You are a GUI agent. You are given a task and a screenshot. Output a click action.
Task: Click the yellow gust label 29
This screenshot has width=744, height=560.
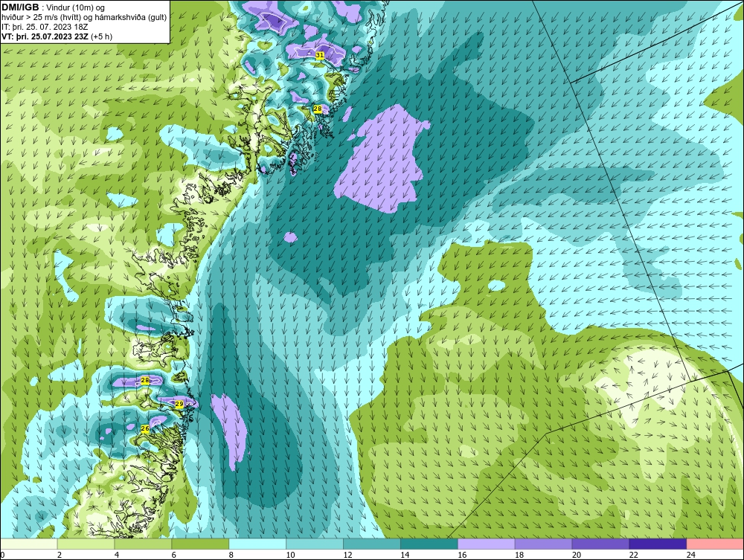coord(179,404)
